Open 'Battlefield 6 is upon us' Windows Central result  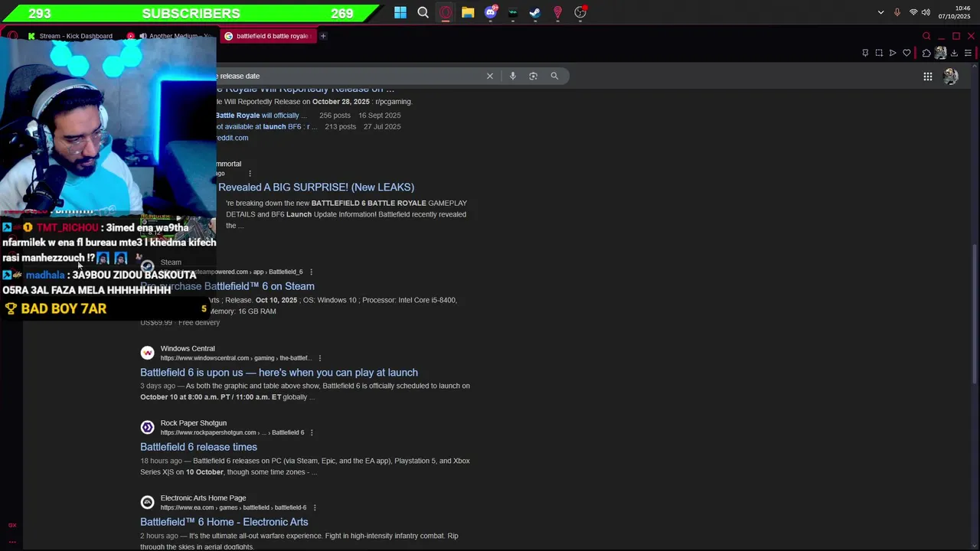click(x=279, y=373)
